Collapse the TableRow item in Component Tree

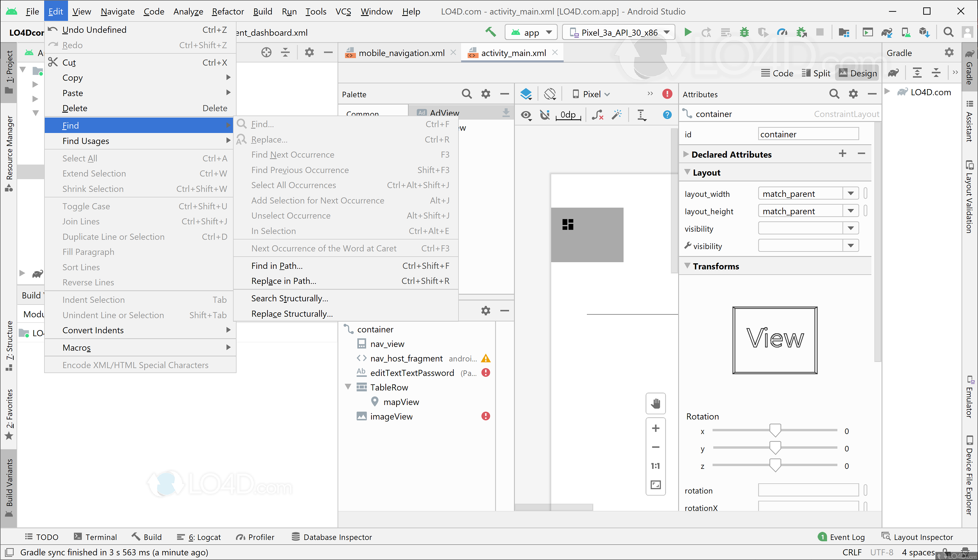[348, 387]
